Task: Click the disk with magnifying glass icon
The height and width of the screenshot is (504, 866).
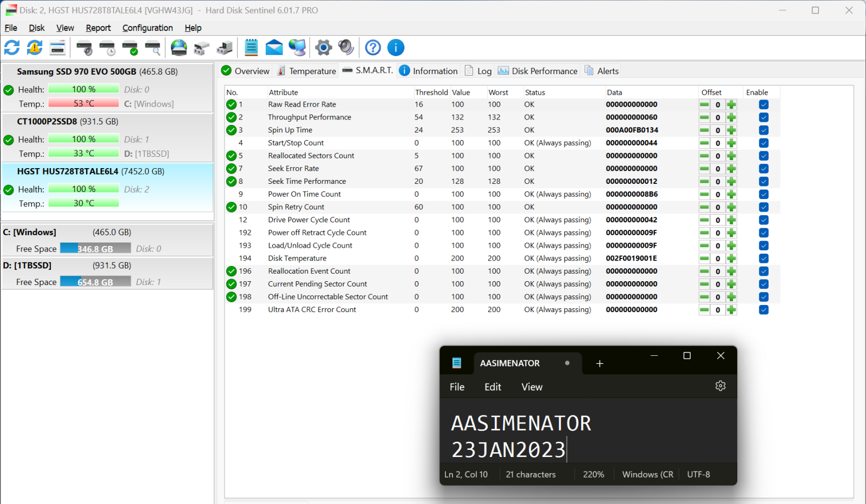Action: pos(153,48)
